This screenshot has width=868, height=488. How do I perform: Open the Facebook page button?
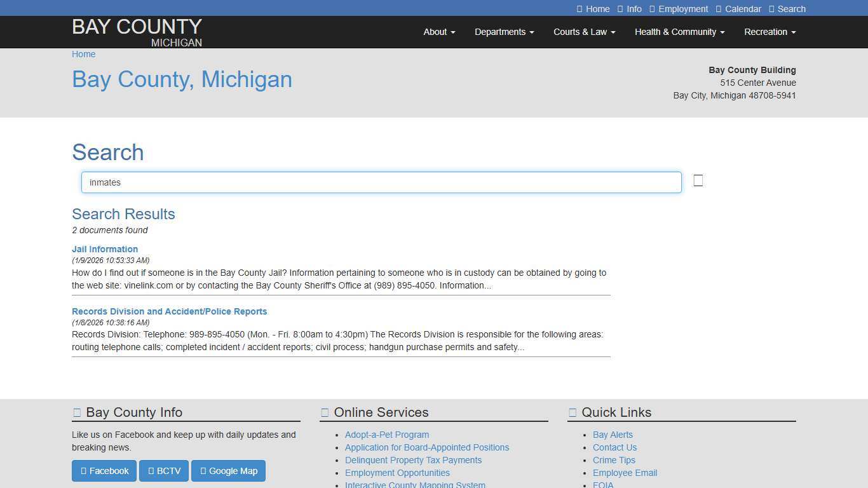[104, 470]
